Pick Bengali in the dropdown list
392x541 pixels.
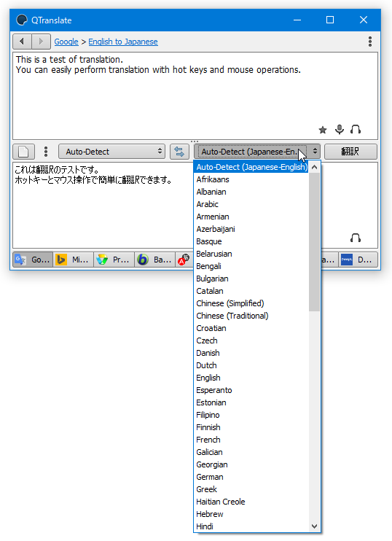tap(251, 266)
